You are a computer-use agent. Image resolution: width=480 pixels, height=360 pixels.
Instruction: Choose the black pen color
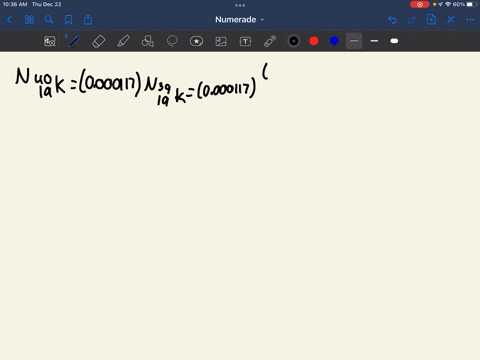(294, 41)
